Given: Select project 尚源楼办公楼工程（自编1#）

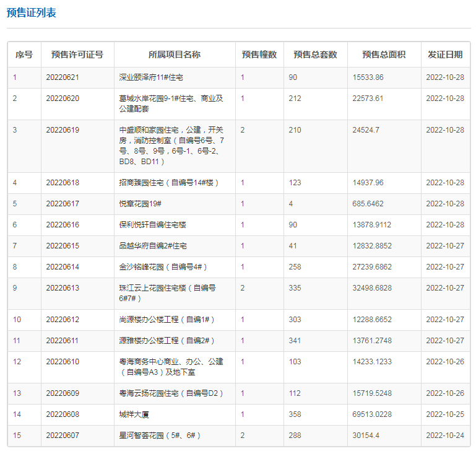Looking at the screenshot, I should pyautogui.click(x=167, y=320).
